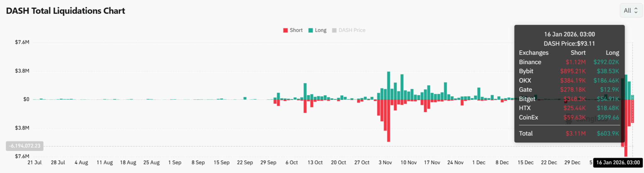
Task: Click the gray DASH Price legend square
Action: coord(334,30)
